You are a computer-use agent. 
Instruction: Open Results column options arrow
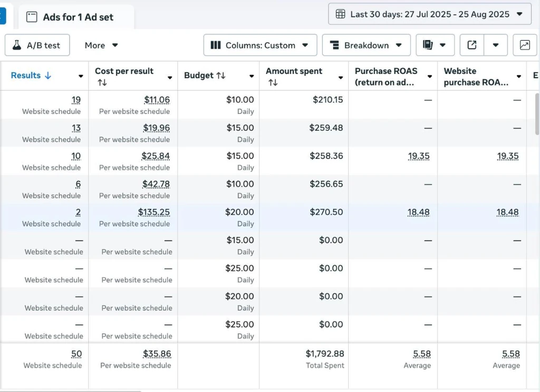(x=81, y=76)
